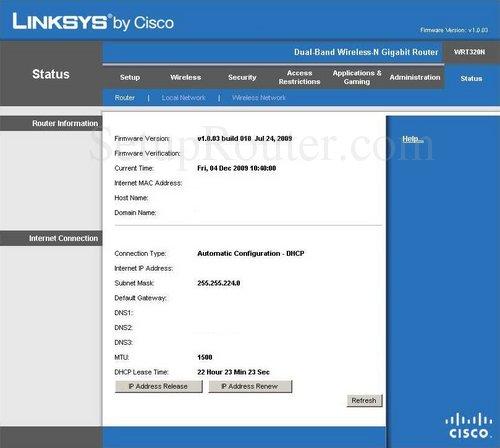Screen dimensions: 500x448
Task: Click the Status tab
Action: tap(471, 79)
